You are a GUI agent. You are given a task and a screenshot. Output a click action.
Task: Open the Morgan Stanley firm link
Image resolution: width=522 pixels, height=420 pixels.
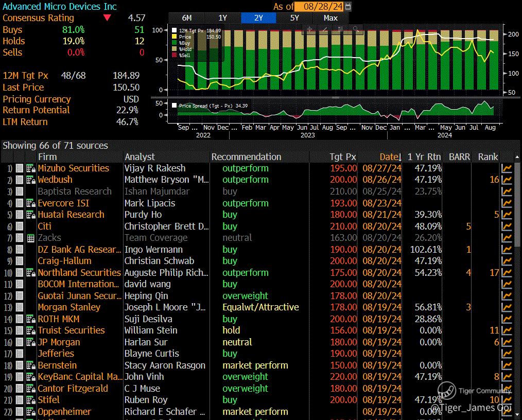click(69, 307)
